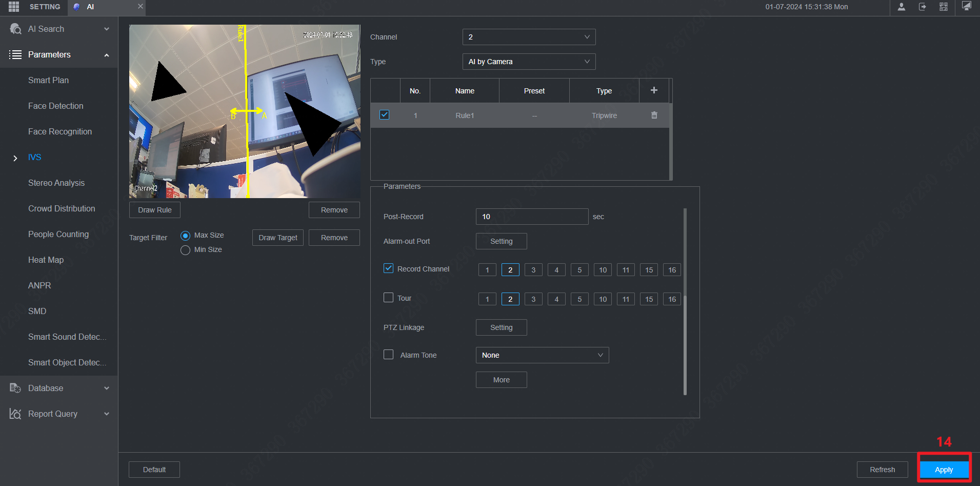Click the Report Query icon
The image size is (980, 486).
point(14,414)
